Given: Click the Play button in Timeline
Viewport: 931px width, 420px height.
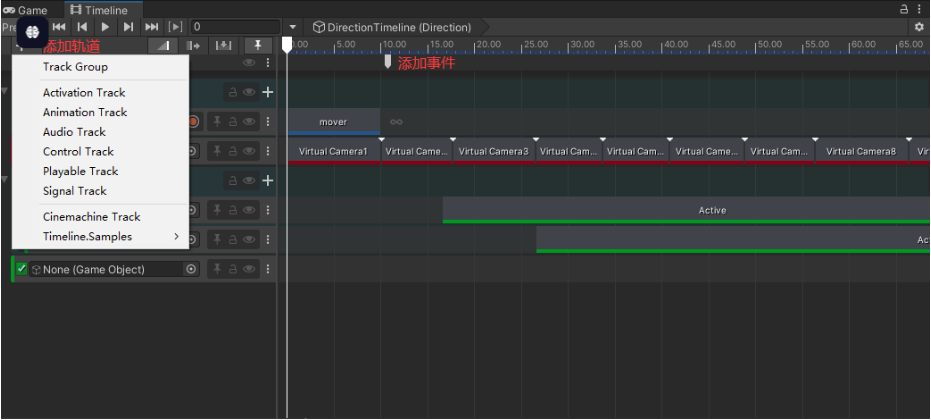Looking at the screenshot, I should click(105, 27).
